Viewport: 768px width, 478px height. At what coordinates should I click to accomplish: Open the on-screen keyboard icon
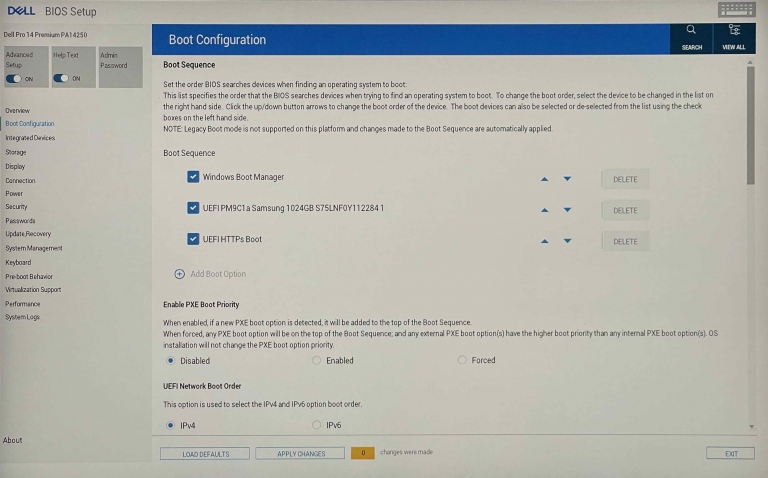pos(736,9)
